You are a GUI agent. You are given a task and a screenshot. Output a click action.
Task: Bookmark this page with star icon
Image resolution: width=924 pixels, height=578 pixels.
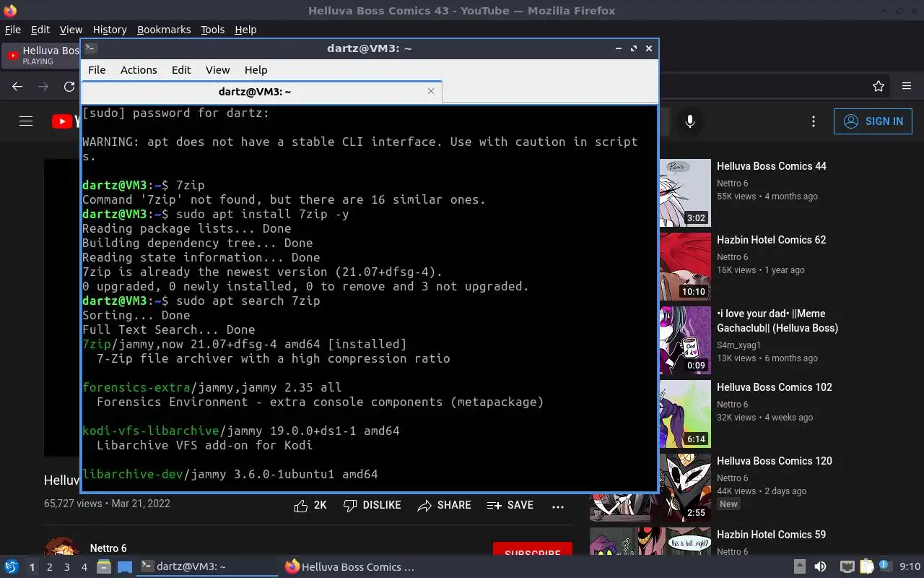point(879,86)
